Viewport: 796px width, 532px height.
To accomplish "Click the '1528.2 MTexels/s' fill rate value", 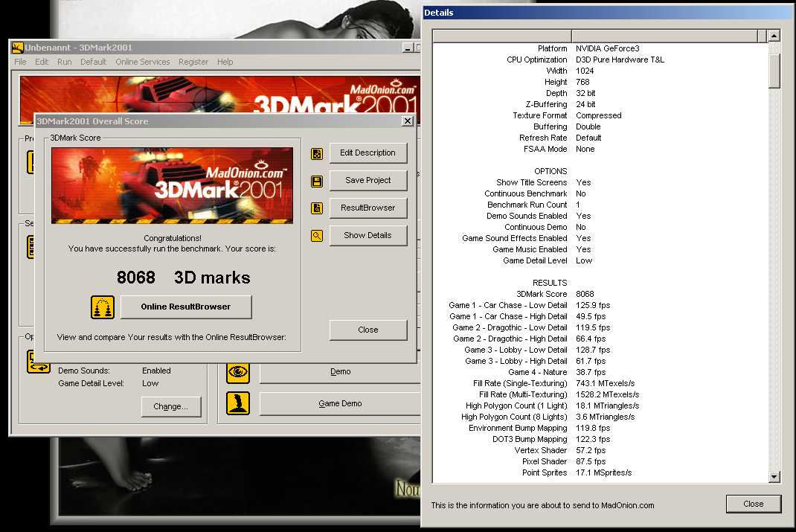I will click(608, 394).
